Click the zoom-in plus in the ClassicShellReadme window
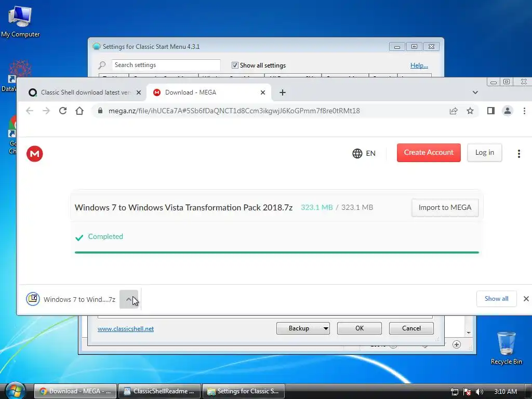532x399 pixels. coord(457,344)
